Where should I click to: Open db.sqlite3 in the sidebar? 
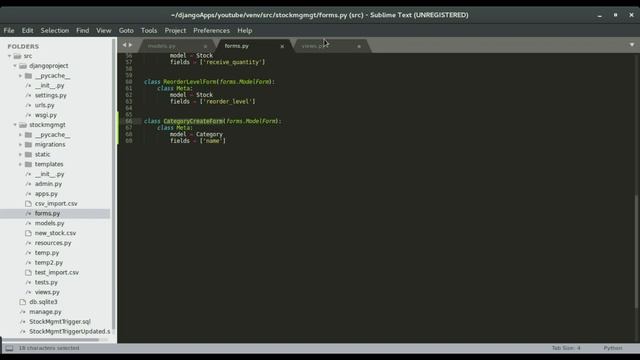(43, 302)
